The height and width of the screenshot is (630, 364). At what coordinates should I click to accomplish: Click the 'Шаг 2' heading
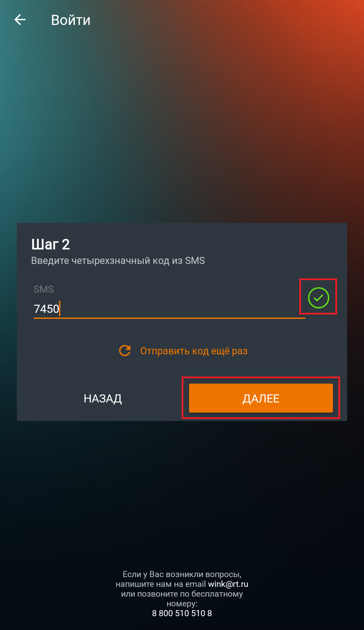(51, 244)
